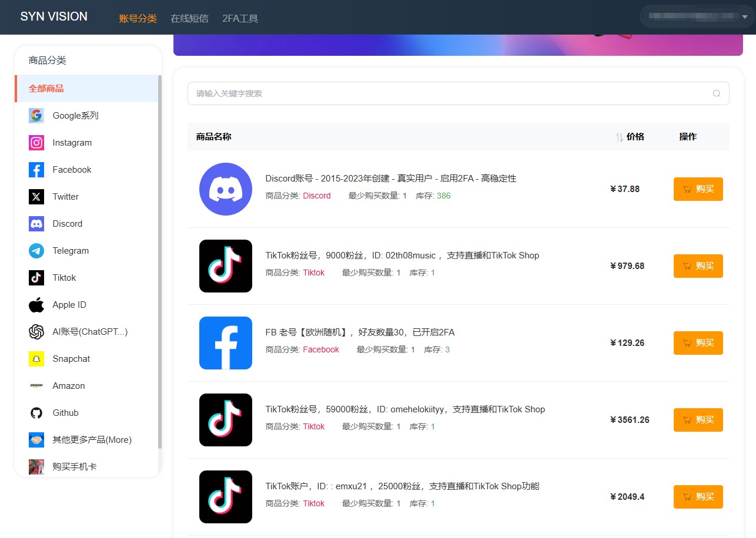Click the Instagram category icon

click(36, 143)
